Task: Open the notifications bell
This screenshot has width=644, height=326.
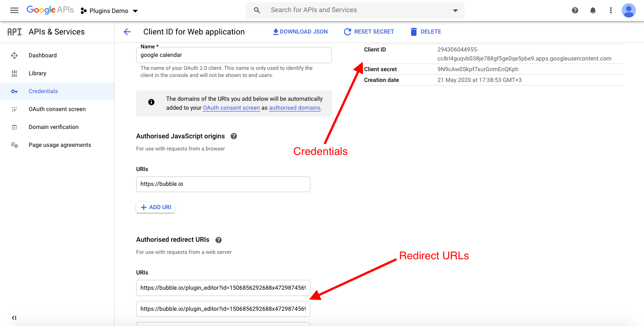Action: click(593, 10)
